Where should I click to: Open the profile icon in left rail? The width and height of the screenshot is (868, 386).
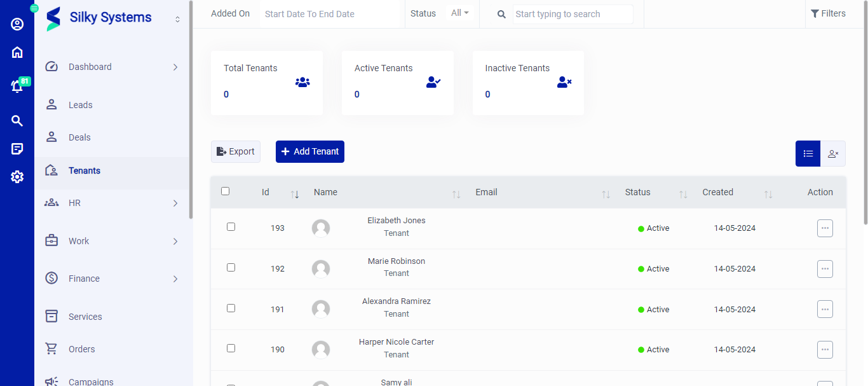[17, 24]
